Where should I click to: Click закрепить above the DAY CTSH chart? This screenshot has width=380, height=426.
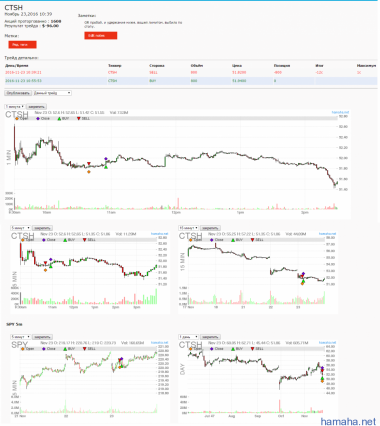click(210, 337)
